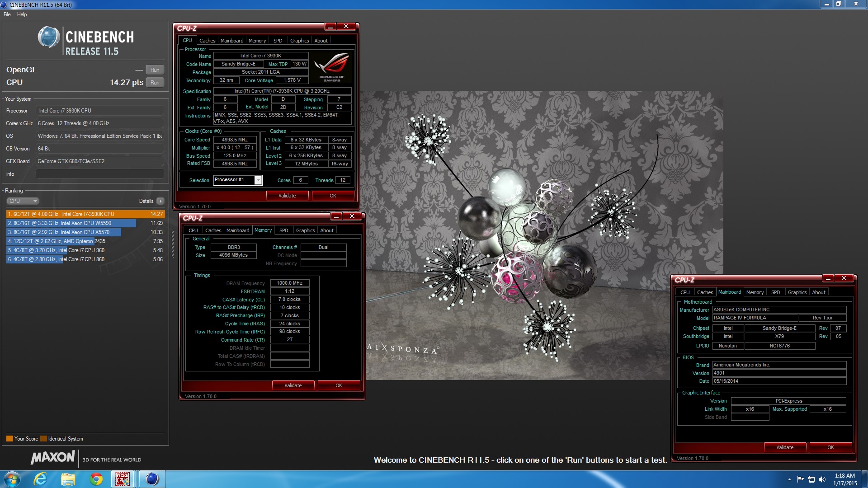Open Windows Explorer from the taskbar
This screenshot has width=868, height=488.
coord(68,479)
